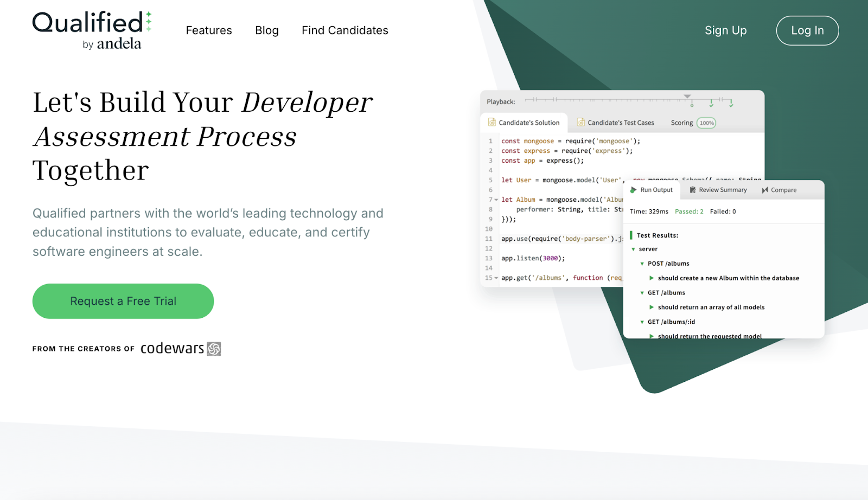The width and height of the screenshot is (868, 500).
Task: Open the Qualified by Andela logo
Action: 92,30
